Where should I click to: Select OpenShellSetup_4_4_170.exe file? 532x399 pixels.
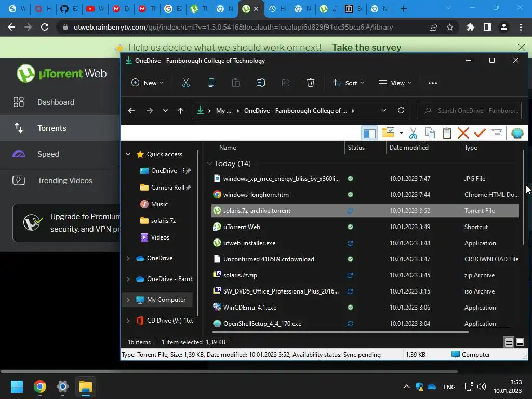(365, 323)
